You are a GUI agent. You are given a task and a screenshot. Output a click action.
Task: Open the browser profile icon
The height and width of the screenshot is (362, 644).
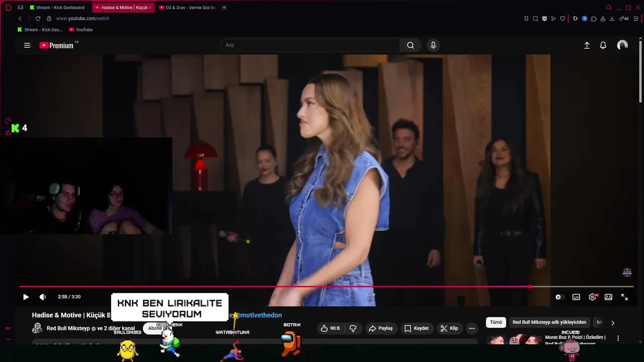click(603, 19)
